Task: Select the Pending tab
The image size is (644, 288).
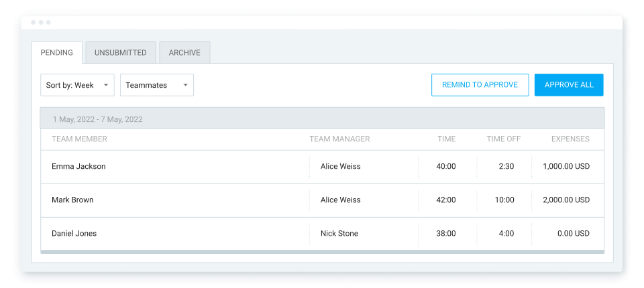Action: pyautogui.click(x=56, y=52)
